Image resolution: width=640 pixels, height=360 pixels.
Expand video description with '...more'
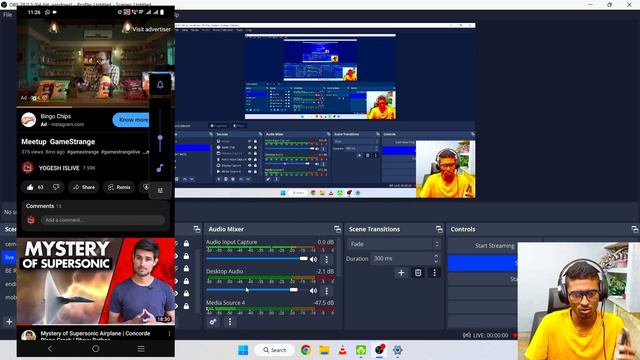click(145, 152)
